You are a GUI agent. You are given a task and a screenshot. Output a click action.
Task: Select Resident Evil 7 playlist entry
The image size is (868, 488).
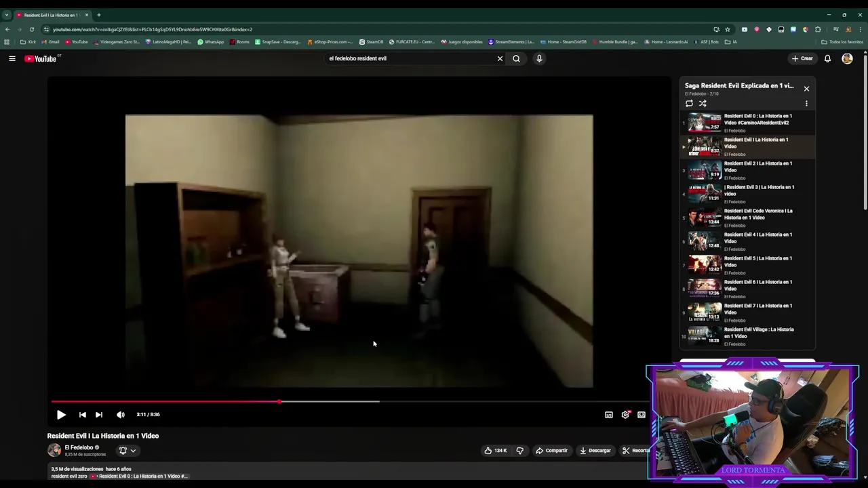pyautogui.click(x=747, y=312)
